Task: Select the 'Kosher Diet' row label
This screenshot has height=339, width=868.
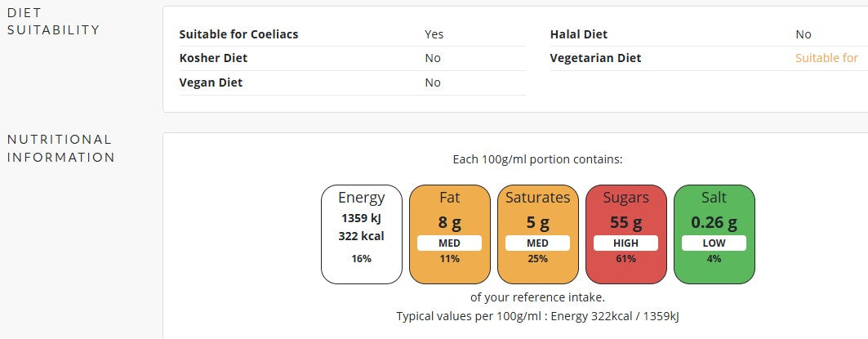Action: tap(213, 58)
